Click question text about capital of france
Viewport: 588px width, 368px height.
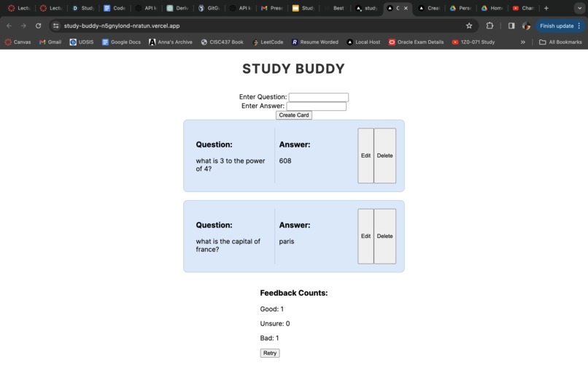pos(228,245)
